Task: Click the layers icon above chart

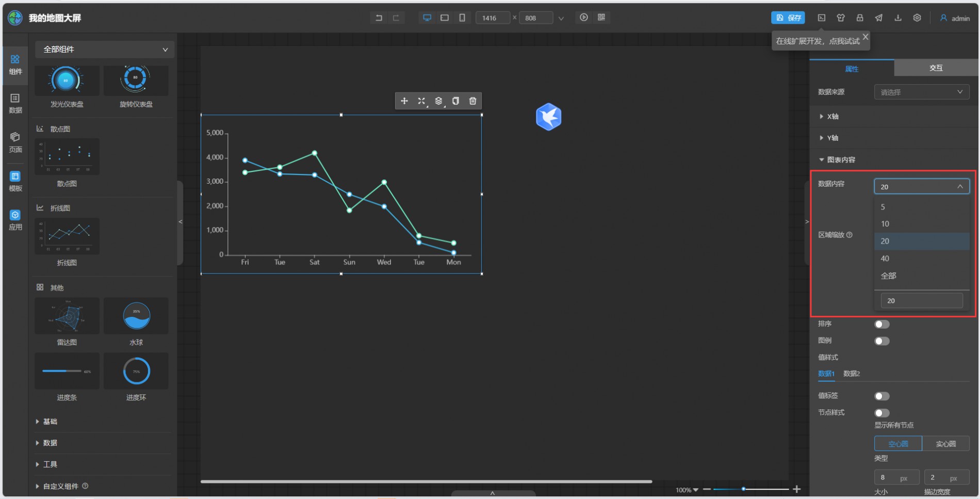Action: point(438,101)
